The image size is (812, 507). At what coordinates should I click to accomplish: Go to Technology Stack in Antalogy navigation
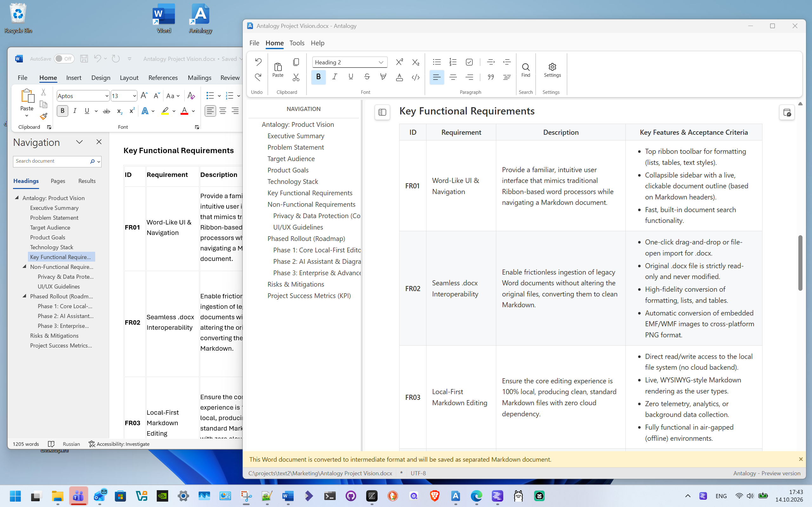pos(293,182)
